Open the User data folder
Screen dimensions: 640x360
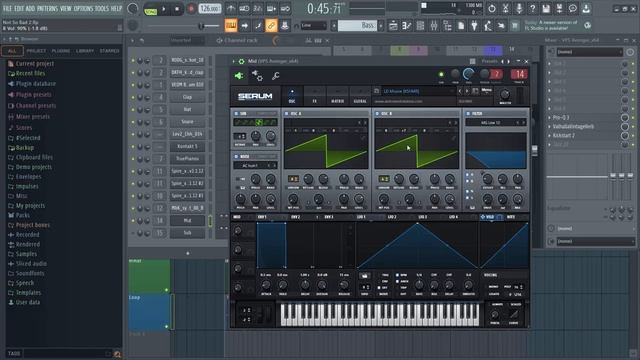coord(28,302)
